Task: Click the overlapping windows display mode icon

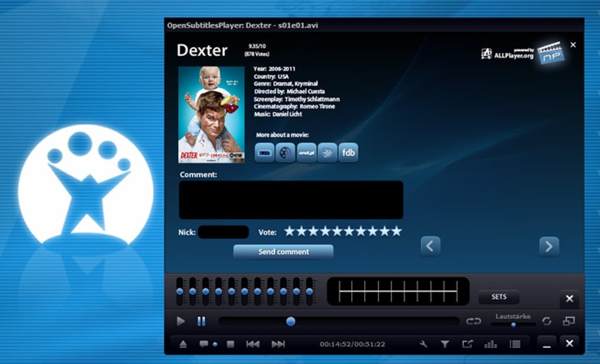Action: [x=569, y=321]
